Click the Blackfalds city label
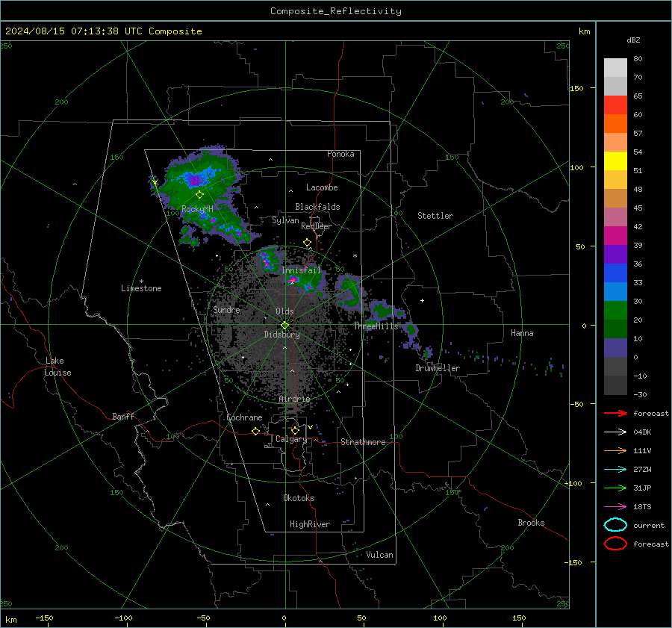Screen dimensions: 672x628 coord(317,207)
